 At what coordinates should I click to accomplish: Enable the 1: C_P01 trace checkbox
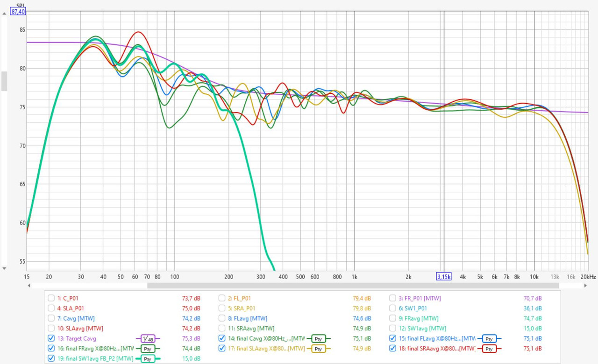coord(51,298)
